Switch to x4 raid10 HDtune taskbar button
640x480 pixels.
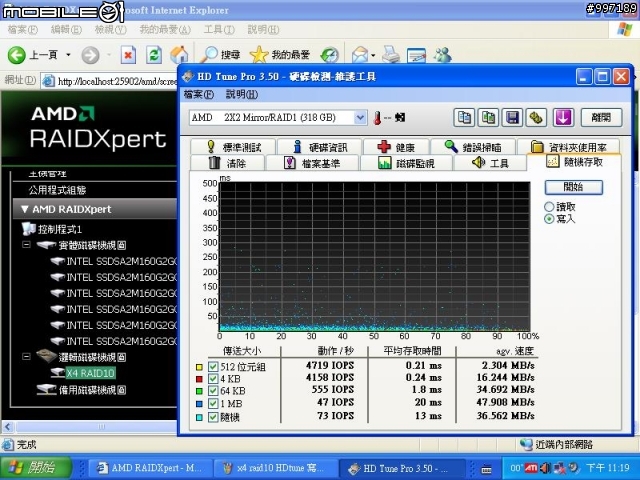click(x=276, y=468)
